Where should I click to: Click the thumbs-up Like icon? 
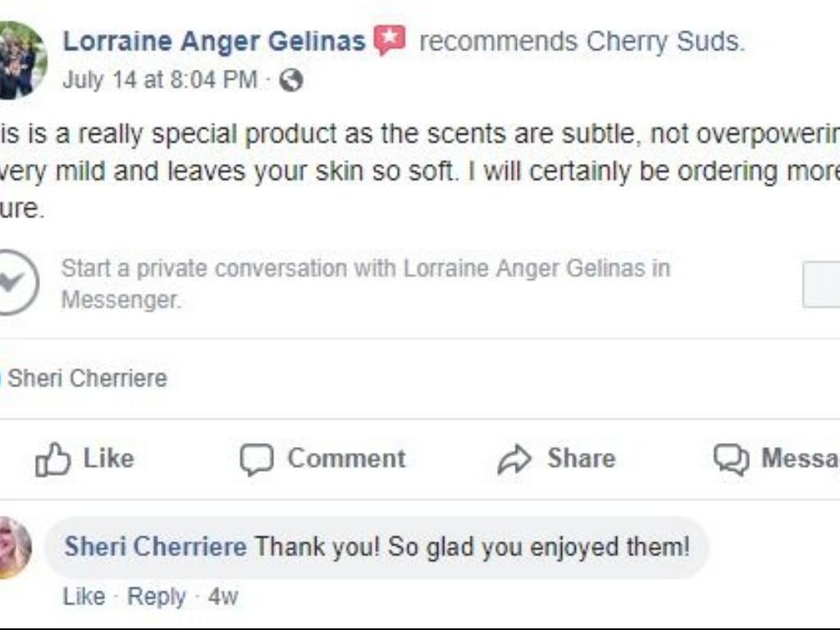(x=52, y=459)
